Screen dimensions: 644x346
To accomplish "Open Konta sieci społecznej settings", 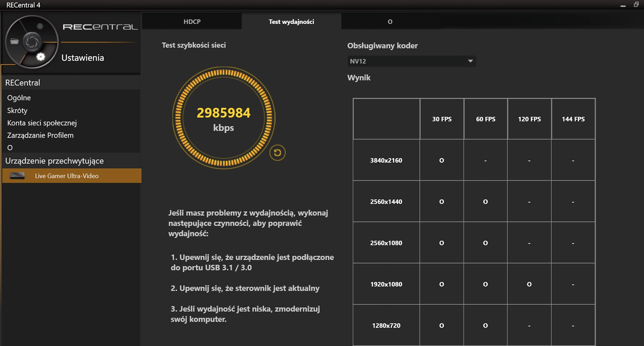I will pos(42,123).
